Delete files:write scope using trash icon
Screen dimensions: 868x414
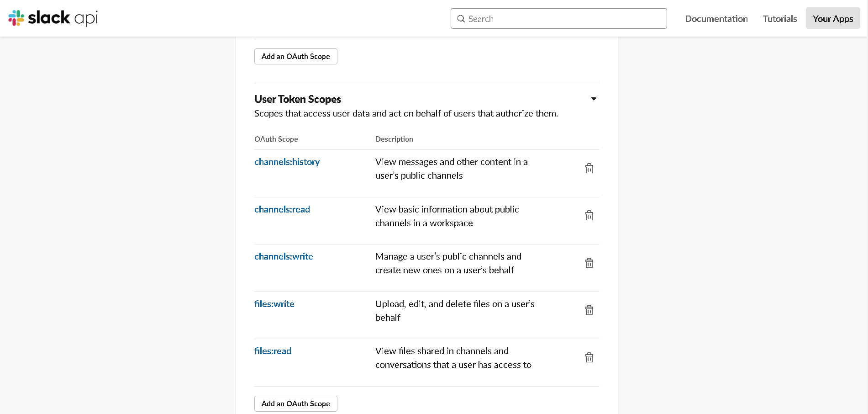pos(589,310)
